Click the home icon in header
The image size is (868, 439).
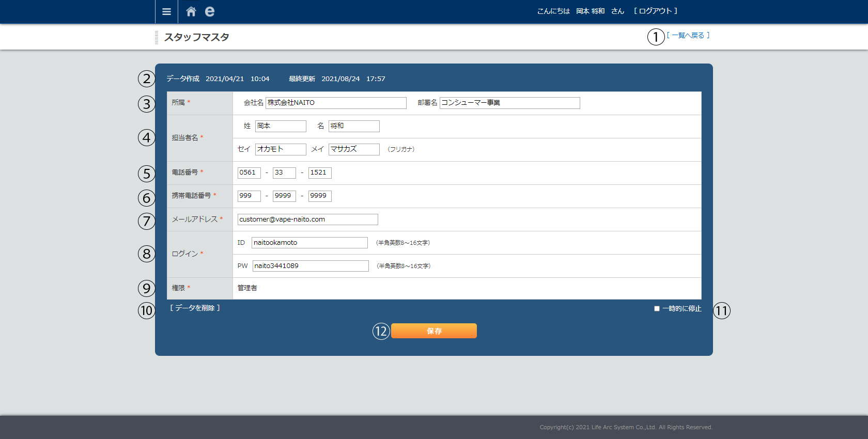pyautogui.click(x=191, y=11)
